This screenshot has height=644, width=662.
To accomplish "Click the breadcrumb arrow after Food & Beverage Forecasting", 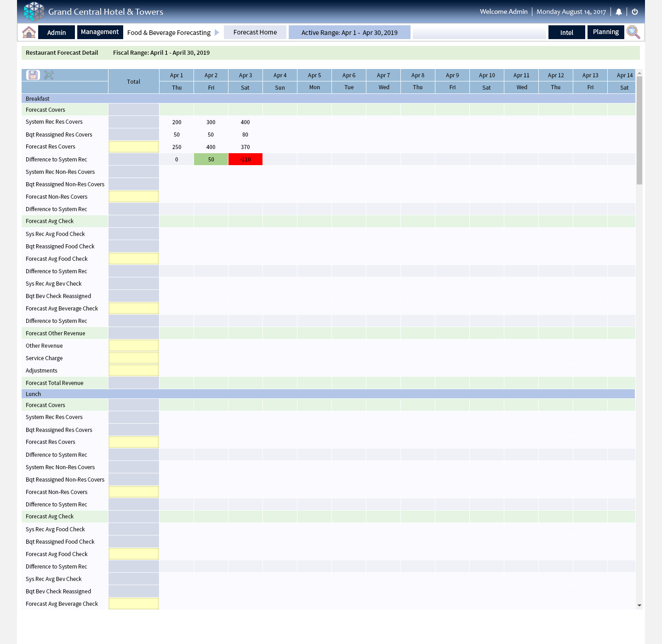I will point(217,33).
